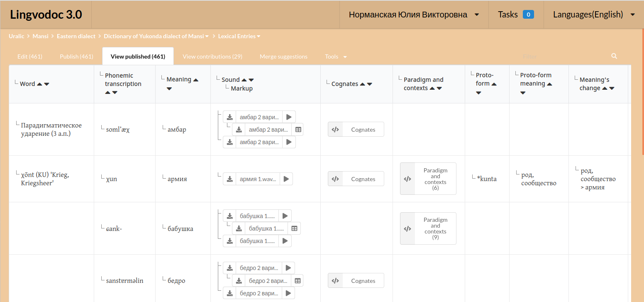
Task: Open markup table for бедро sound
Action: point(298,281)
